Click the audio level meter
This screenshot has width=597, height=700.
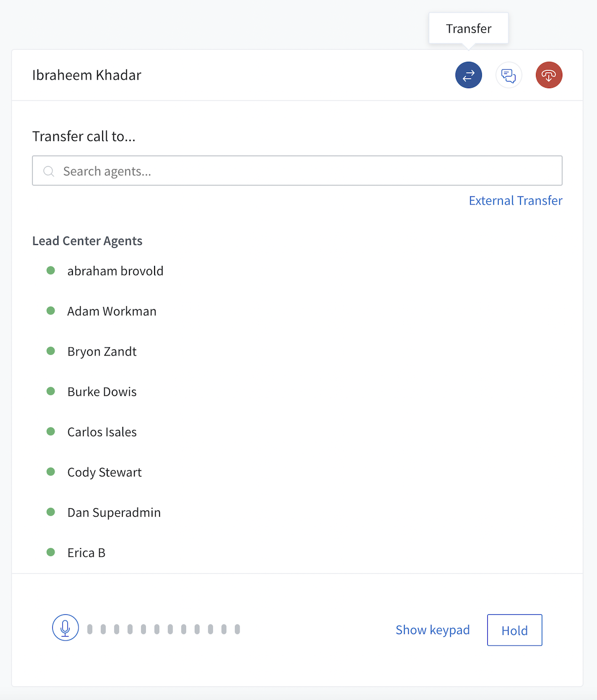click(162, 628)
